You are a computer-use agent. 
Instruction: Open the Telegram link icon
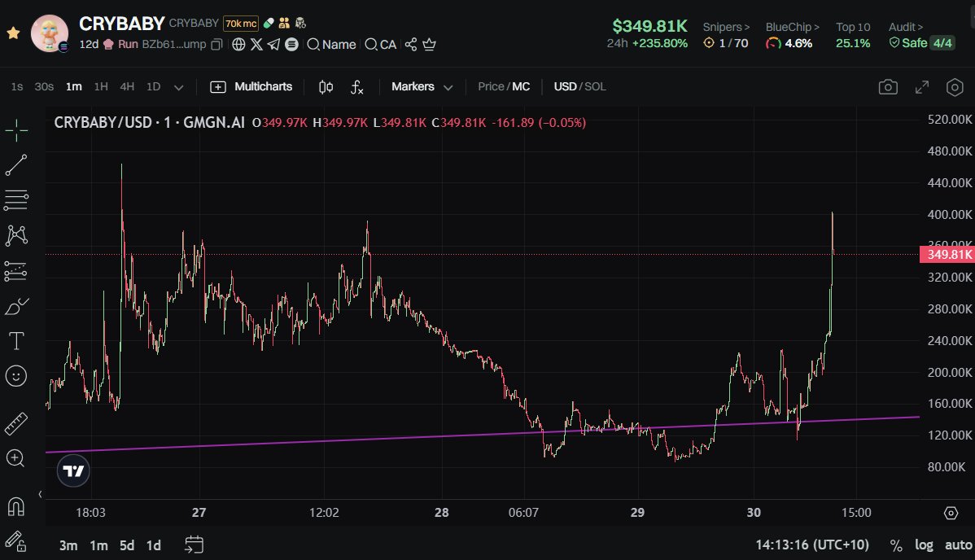pyautogui.click(x=273, y=44)
